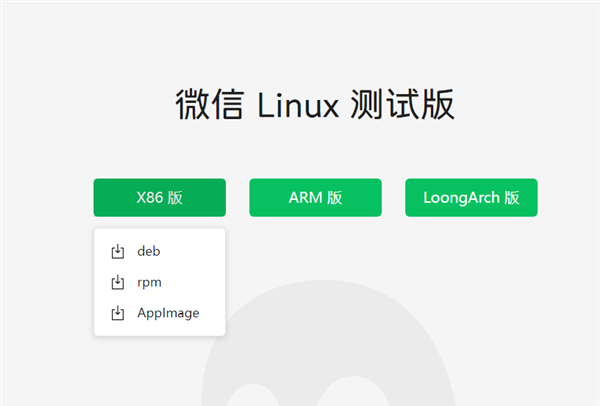Click the 微信 characters in the heading

(208, 105)
